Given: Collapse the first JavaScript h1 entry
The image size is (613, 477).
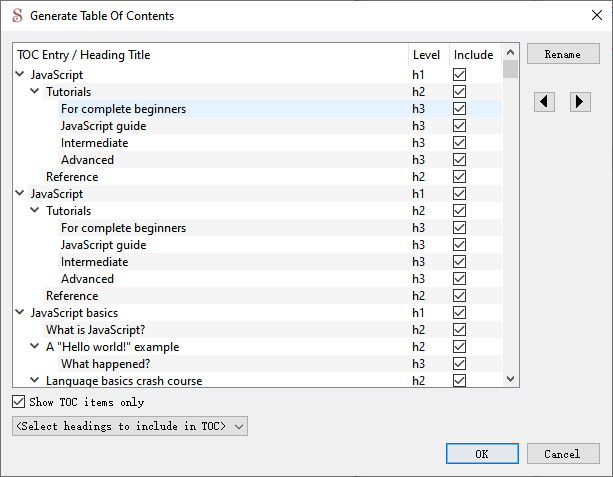Looking at the screenshot, I should click(20, 74).
